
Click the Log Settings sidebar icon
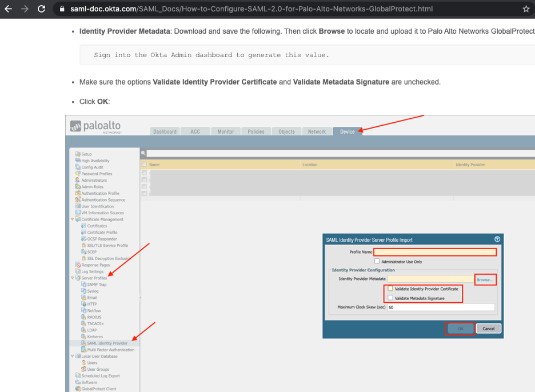click(x=78, y=271)
